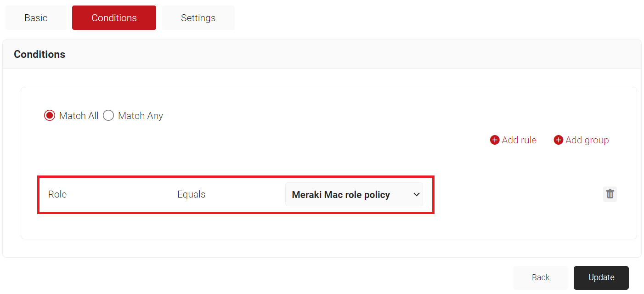644x294 pixels.
Task: Click the Conditions panel heading
Action: (40, 54)
